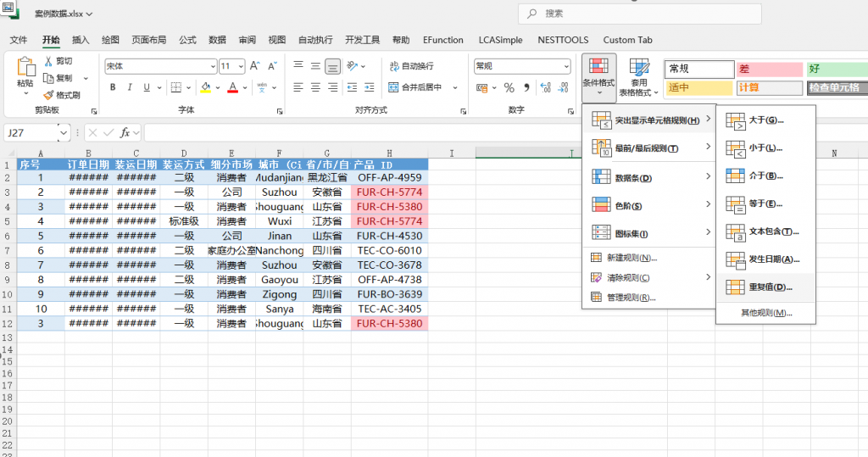Image resolution: width=868 pixels, height=457 pixels.
Task: Click the Cut scissors button
Action: (x=58, y=61)
